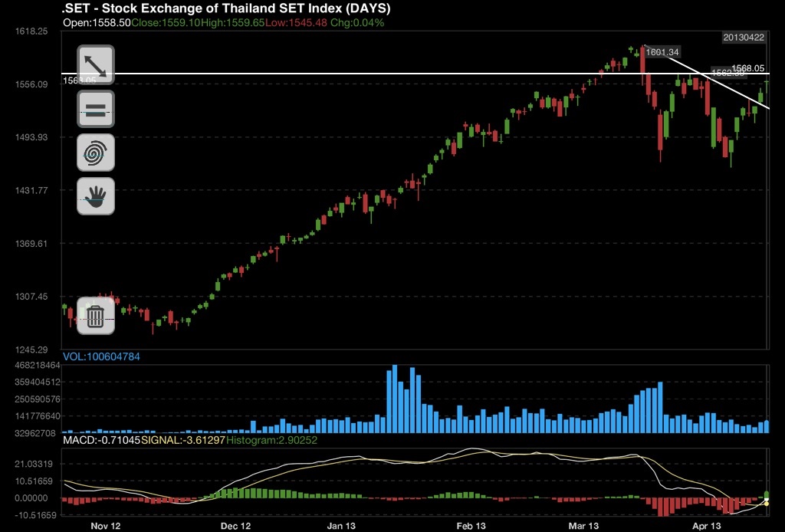The height and width of the screenshot is (532, 785).
Task: Click the Chg:0.04% value
Action: [357, 23]
